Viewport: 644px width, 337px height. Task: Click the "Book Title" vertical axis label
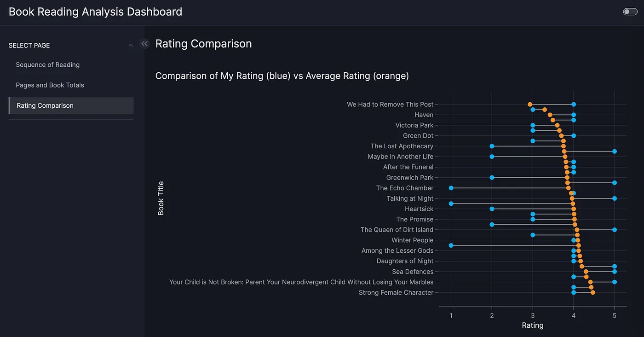click(x=161, y=198)
